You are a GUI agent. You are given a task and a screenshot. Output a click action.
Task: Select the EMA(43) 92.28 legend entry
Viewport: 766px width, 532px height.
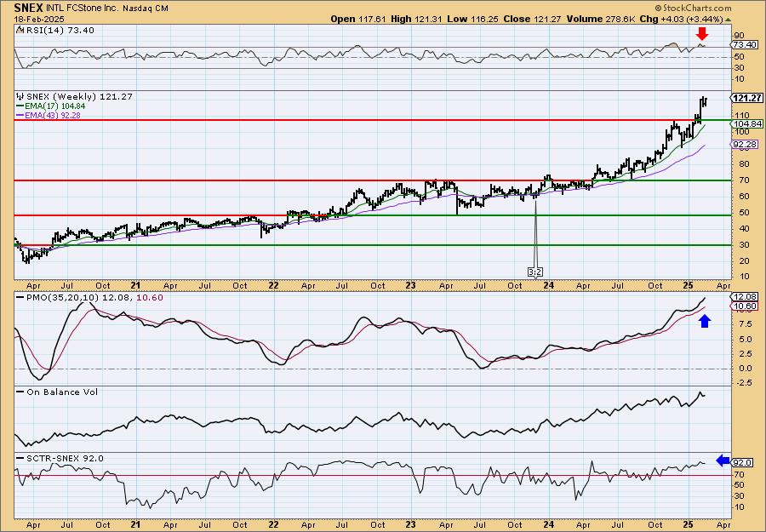click(x=53, y=115)
